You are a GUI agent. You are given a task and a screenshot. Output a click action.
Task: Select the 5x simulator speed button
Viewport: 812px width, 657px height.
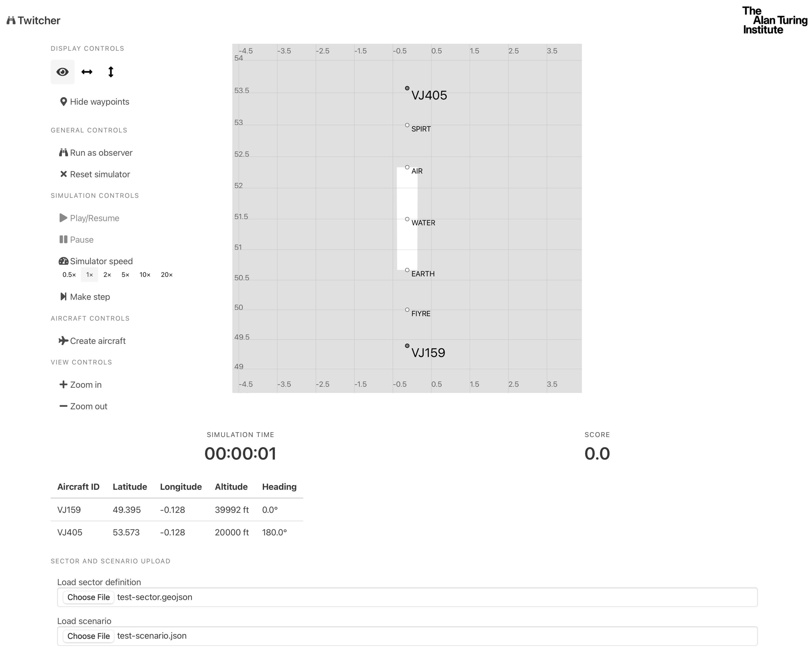124,275
